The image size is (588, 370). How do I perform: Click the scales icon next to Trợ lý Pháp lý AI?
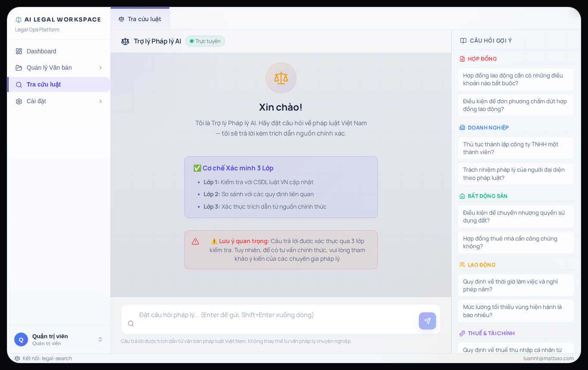(125, 41)
